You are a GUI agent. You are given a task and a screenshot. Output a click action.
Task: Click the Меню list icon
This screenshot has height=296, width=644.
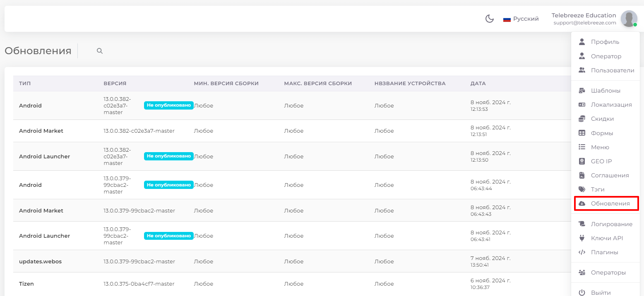coord(582,147)
